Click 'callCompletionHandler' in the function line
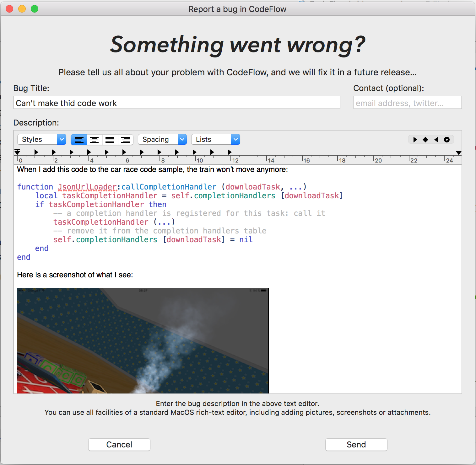 [x=169, y=187]
